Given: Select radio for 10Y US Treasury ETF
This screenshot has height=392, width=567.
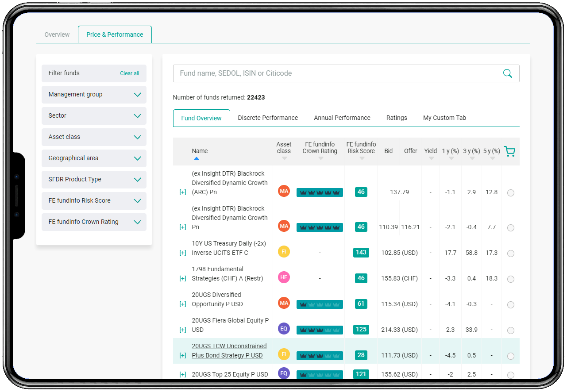Looking at the screenshot, I should pos(511,254).
